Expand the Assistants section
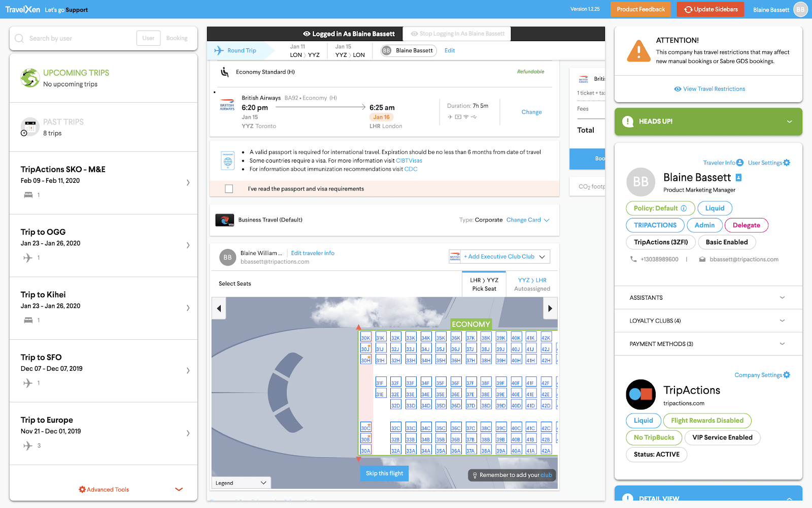 coord(708,298)
